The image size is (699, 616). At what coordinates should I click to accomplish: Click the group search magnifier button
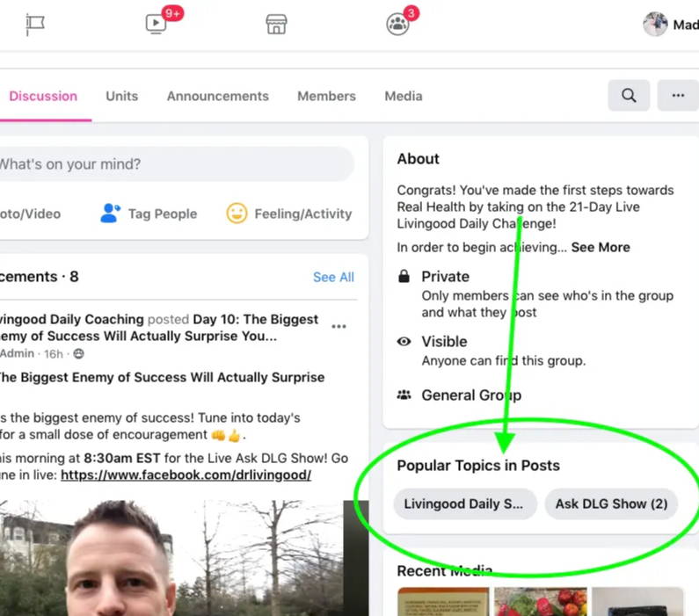pyautogui.click(x=629, y=95)
